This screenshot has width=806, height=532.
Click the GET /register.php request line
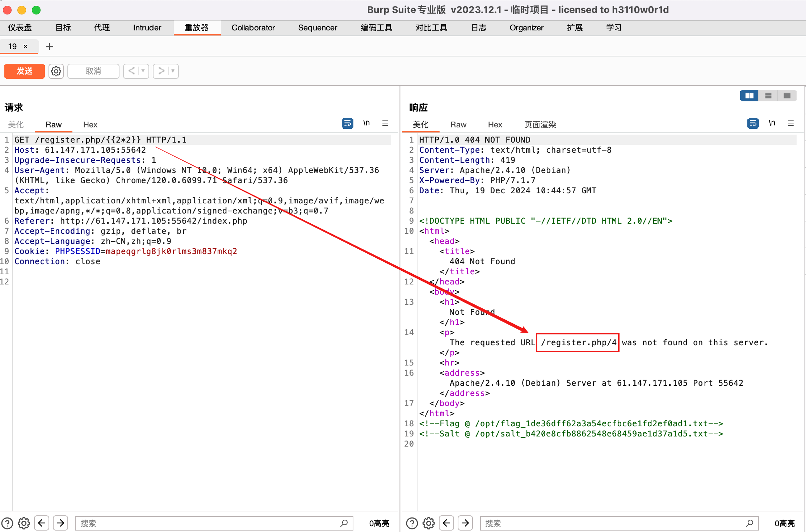click(100, 140)
